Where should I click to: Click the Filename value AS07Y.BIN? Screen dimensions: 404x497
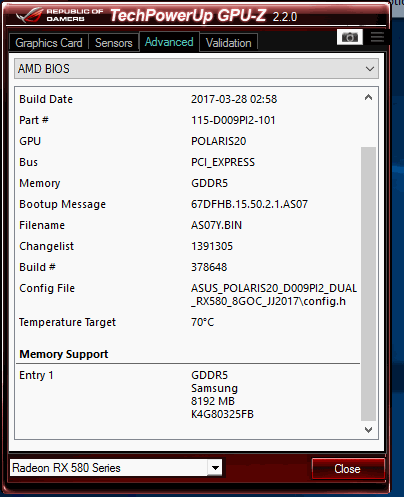[x=216, y=225]
